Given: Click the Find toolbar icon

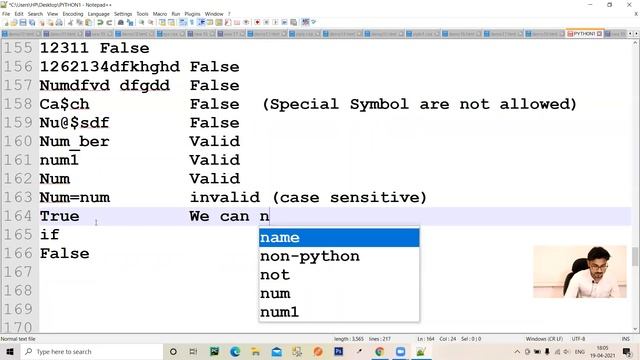Looking at the screenshot, I should pos(121,22).
